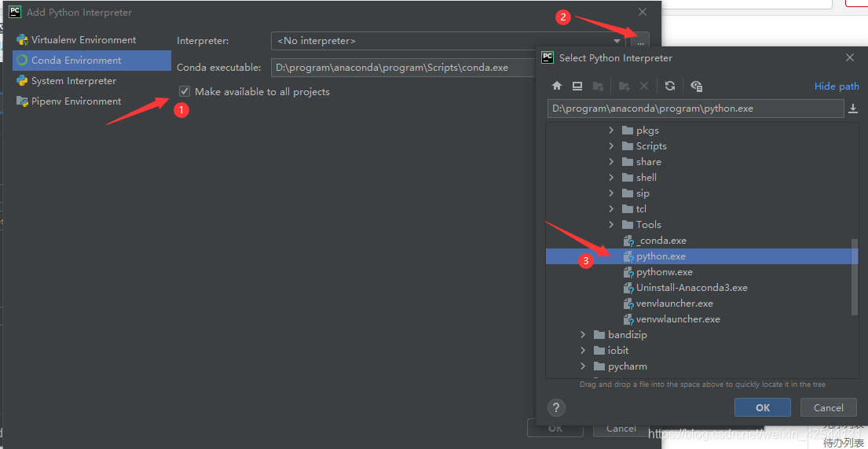Toggle Make available to all projects checkbox
Screen dimensions: 868x449
pyautogui.click(x=185, y=91)
